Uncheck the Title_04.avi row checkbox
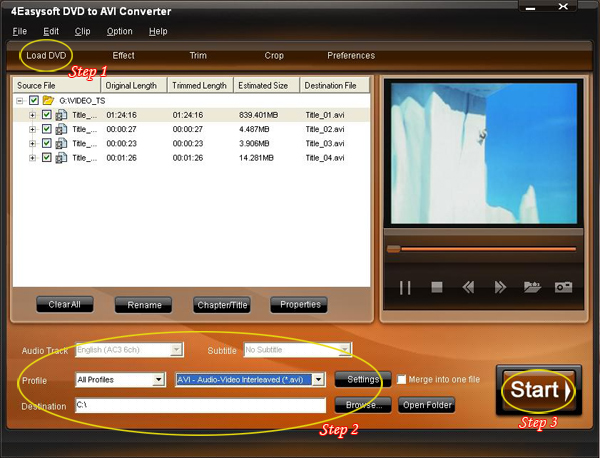The width and height of the screenshot is (600, 458). pyautogui.click(x=47, y=158)
